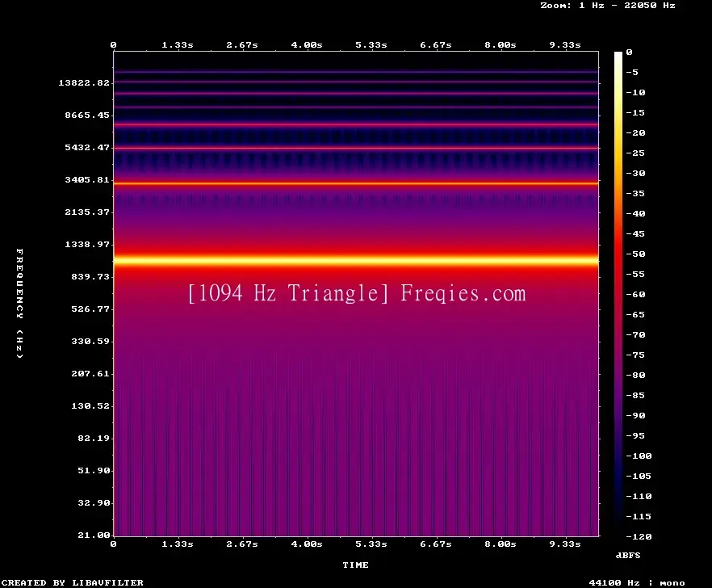Click the 82.19 frequency axis label
This screenshot has width=712, height=588.
pos(94,438)
